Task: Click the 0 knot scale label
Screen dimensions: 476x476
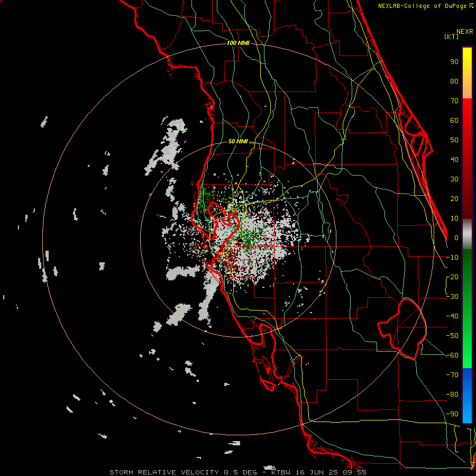Action: pos(456,237)
